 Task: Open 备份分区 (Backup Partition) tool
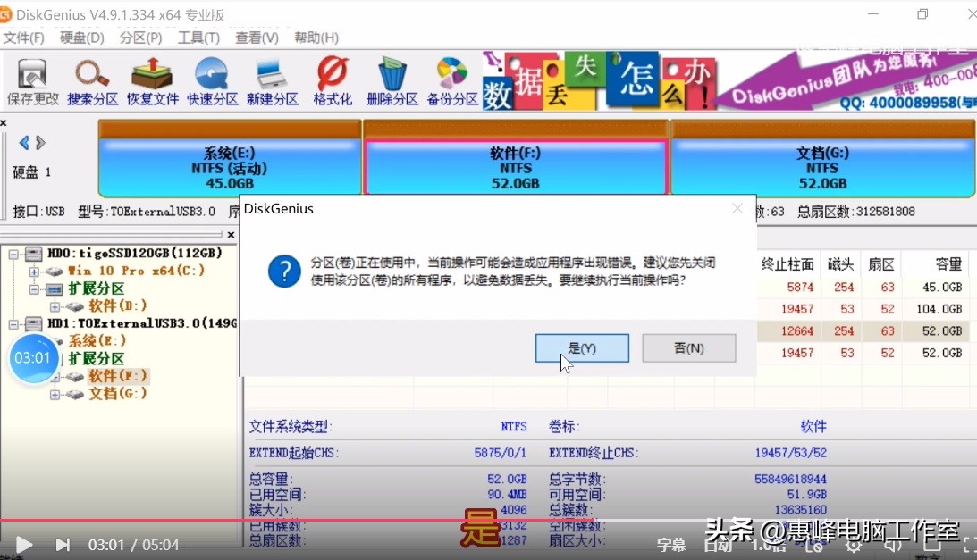451,80
